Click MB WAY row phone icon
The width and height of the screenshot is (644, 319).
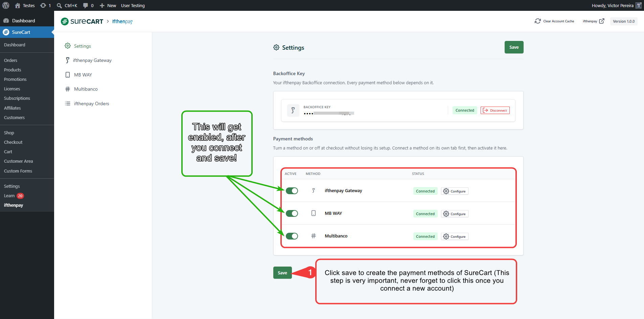[x=314, y=213]
